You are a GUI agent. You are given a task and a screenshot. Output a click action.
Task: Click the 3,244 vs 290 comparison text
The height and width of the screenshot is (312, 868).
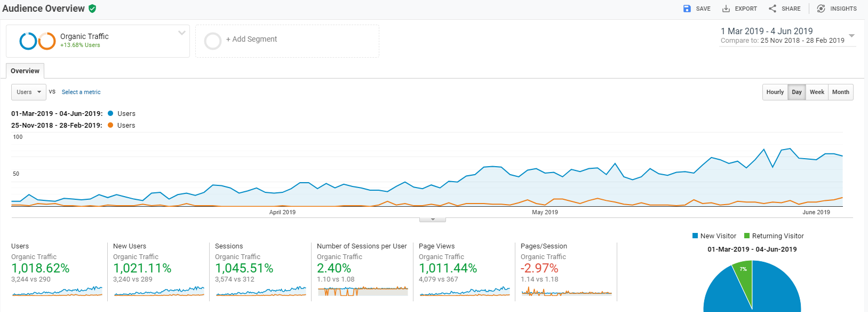31,279
